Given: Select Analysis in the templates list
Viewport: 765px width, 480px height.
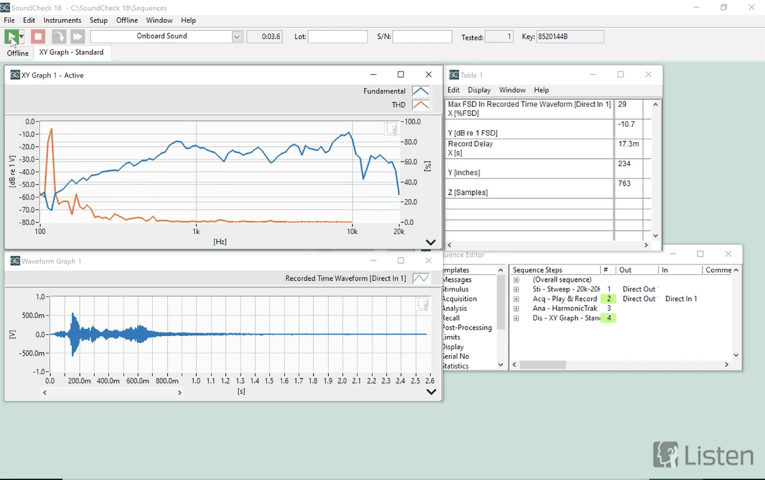Looking at the screenshot, I should click(455, 309).
